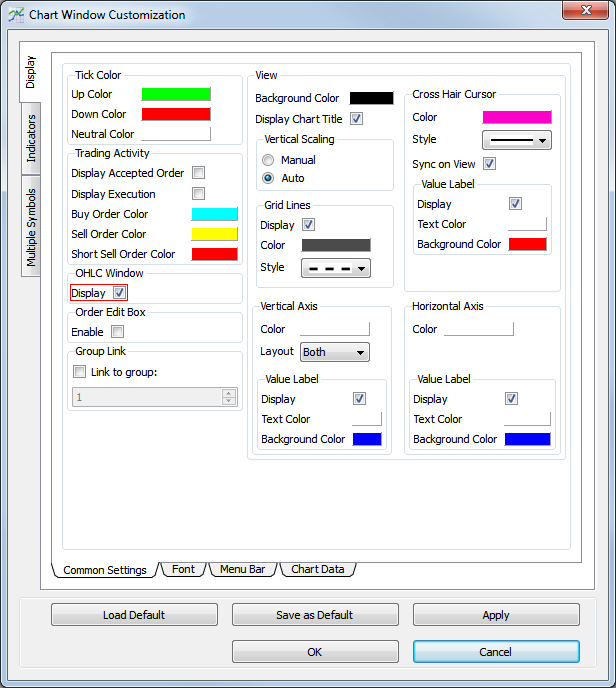Click the Load Default button
The image size is (616, 688).
click(134, 615)
